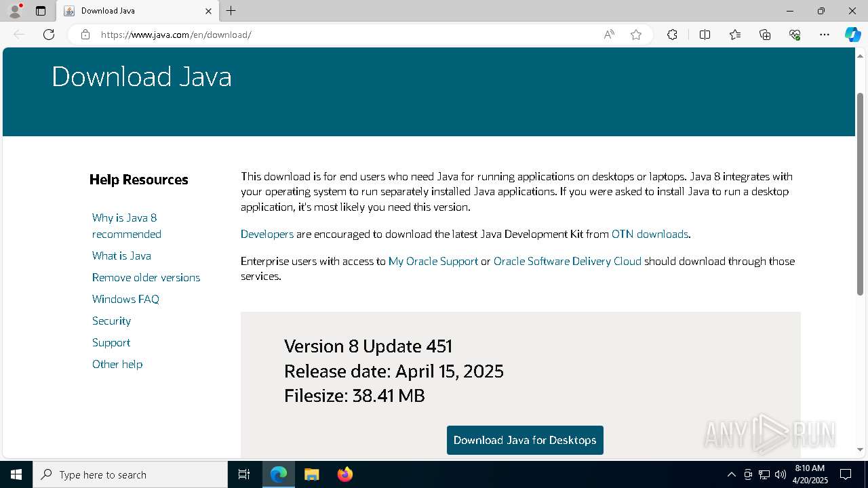Viewport: 868px width, 488px height.
Task: Open Browser essentials
Action: tap(795, 35)
